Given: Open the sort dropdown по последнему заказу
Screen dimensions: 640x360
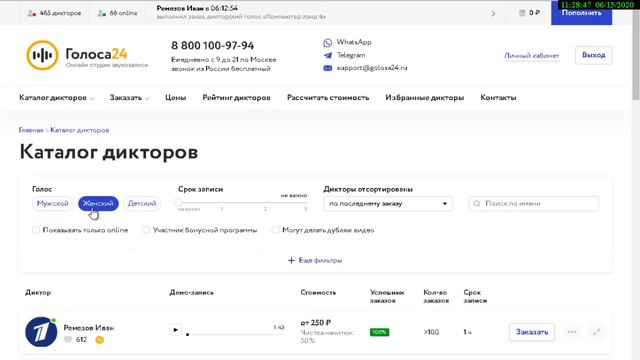Looking at the screenshot, I should click(388, 203).
